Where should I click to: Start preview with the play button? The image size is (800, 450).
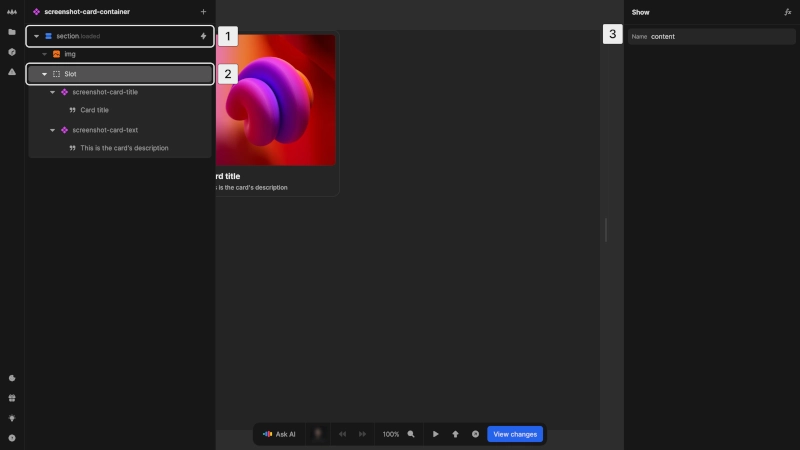[x=435, y=434]
